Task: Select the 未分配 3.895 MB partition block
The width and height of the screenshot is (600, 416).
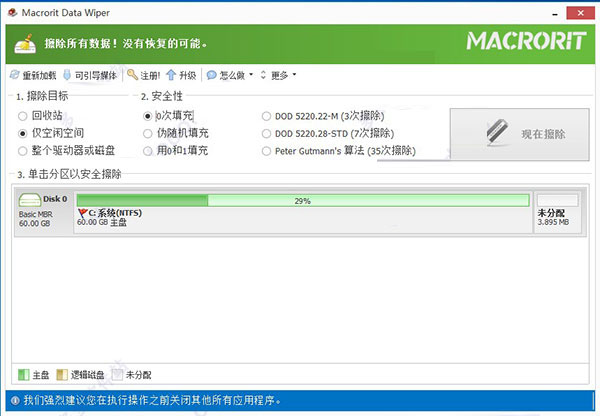Action: coord(558,212)
